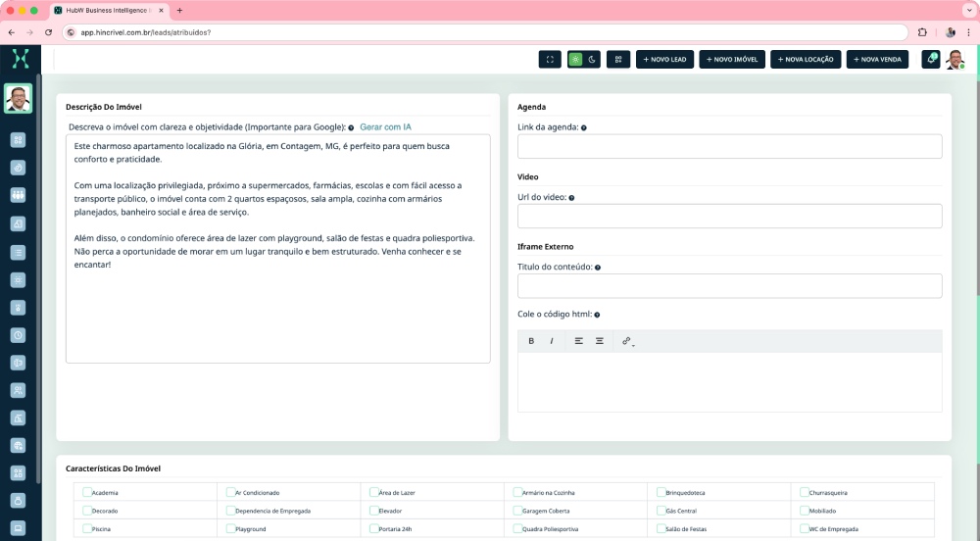
Task: Center align text in html editor
Action: (x=600, y=341)
